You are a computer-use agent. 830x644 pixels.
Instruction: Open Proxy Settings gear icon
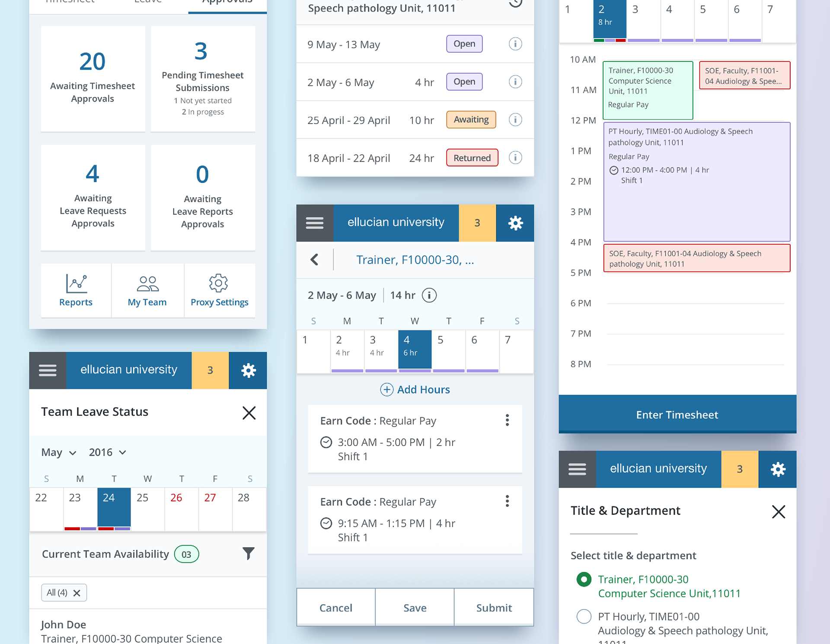point(219,284)
